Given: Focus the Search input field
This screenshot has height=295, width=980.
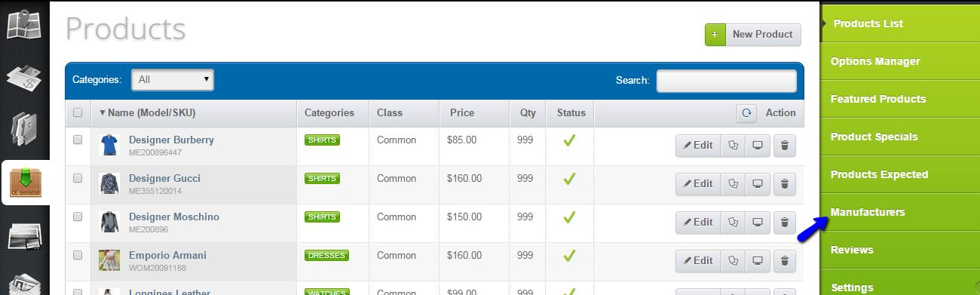Looking at the screenshot, I should tap(727, 81).
